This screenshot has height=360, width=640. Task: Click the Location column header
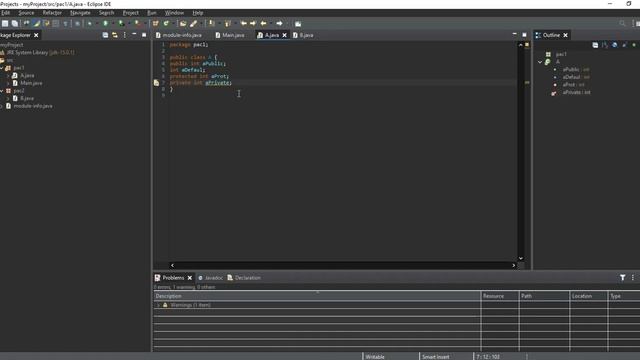tap(588, 296)
